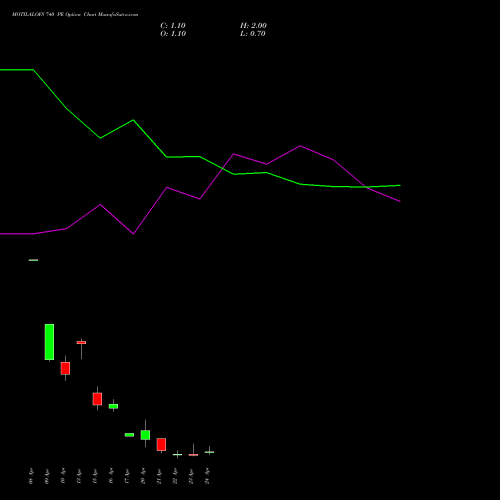Click the green candle above 16 Apr
Viewport: 500px width, 500px height.
click(x=113, y=406)
